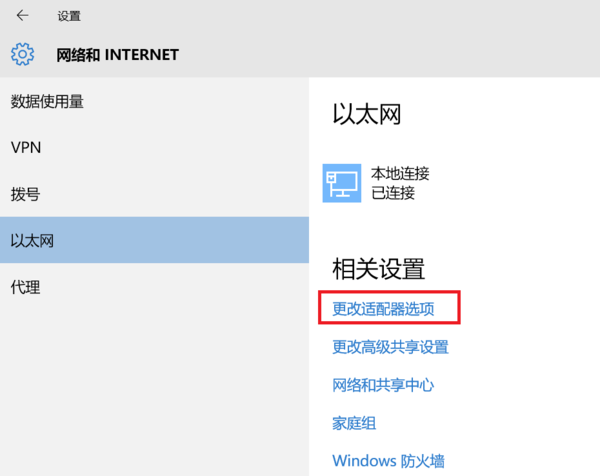600x476 pixels.
Task: Open 网络和共享中心
Action: point(383,385)
